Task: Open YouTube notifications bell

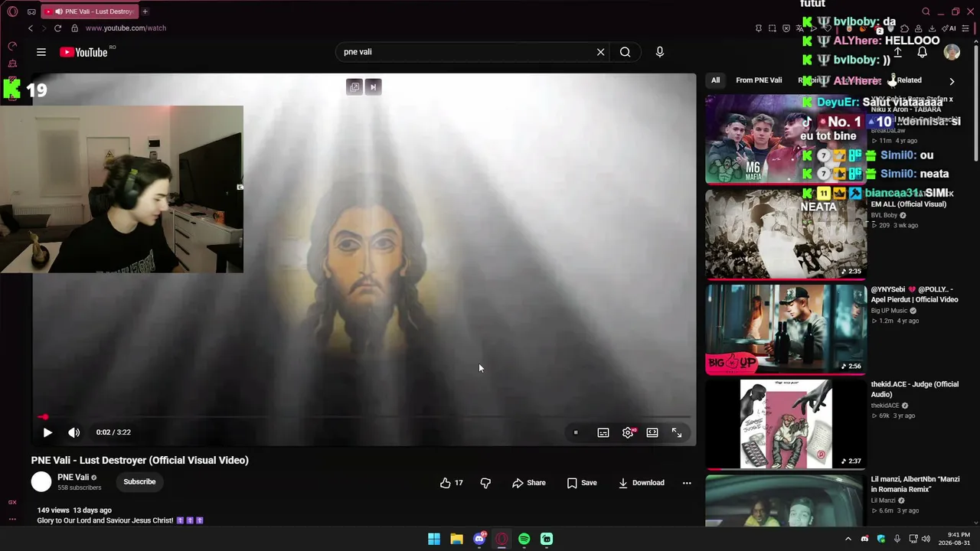Action: tap(923, 52)
